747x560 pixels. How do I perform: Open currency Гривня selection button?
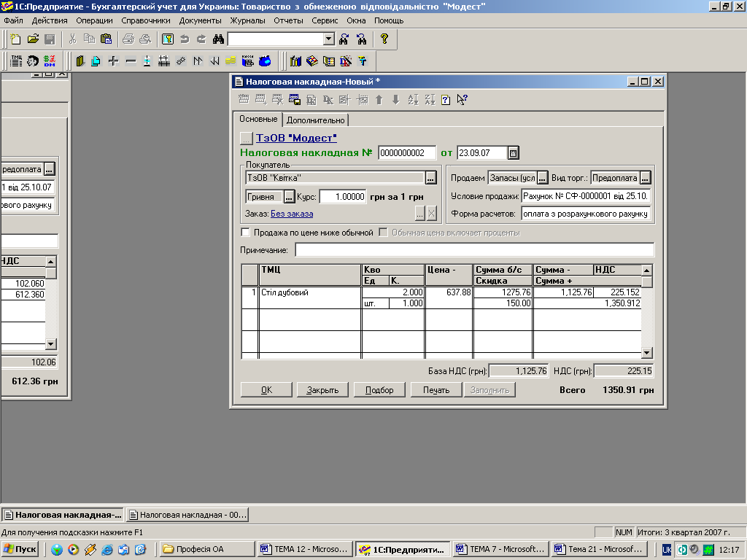coord(289,197)
